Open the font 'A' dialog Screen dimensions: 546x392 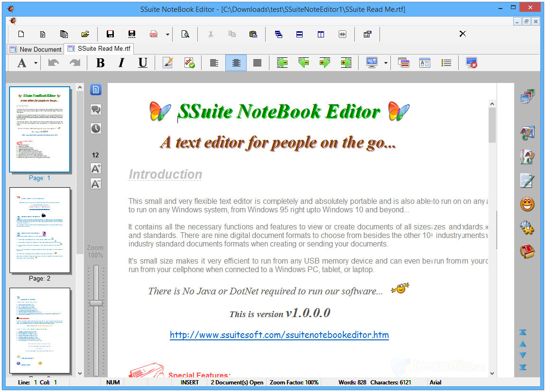pyautogui.click(x=22, y=63)
